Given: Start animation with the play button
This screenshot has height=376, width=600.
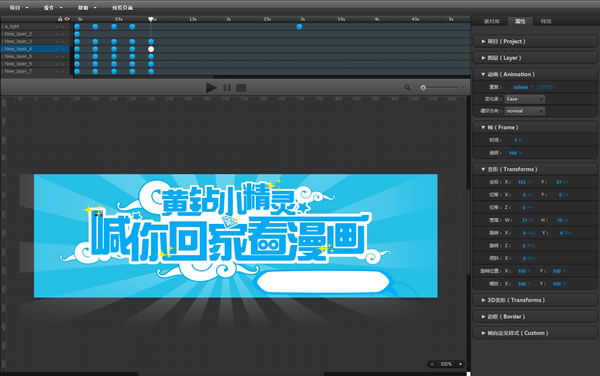Looking at the screenshot, I should pyautogui.click(x=211, y=88).
